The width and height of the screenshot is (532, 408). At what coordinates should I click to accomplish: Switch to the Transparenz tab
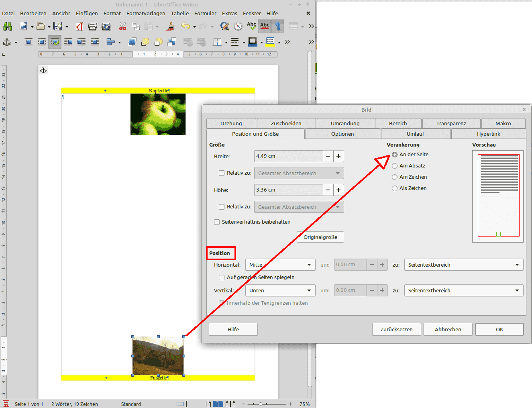pos(451,123)
